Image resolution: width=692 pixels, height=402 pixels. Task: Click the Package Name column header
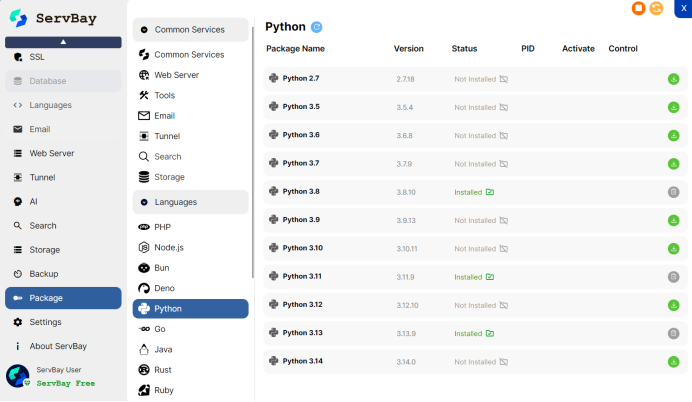pyautogui.click(x=295, y=49)
